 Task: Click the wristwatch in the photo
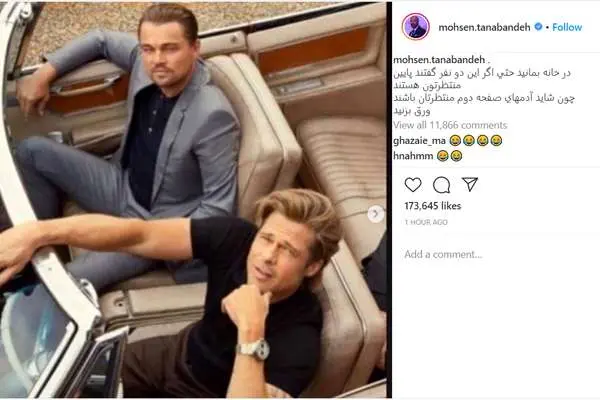[254, 349]
